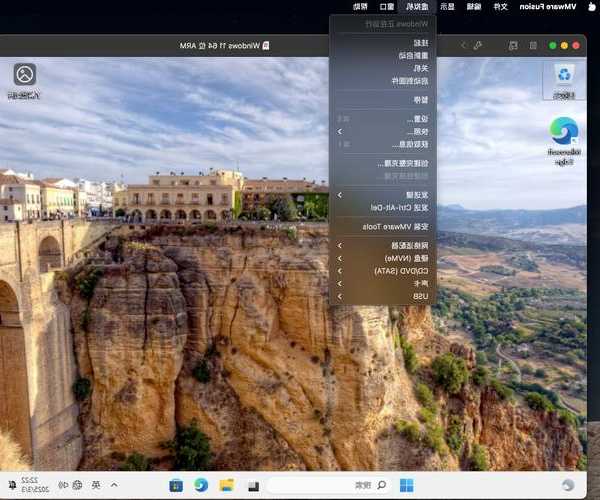Choose 创建完整克隆... entry
This screenshot has width=600, height=500.
click(x=383, y=163)
